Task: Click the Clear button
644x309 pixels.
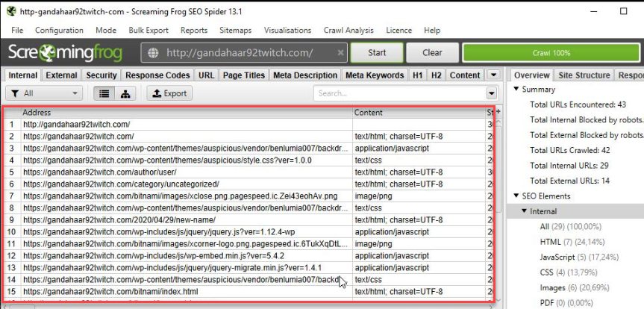Action: pyautogui.click(x=432, y=52)
